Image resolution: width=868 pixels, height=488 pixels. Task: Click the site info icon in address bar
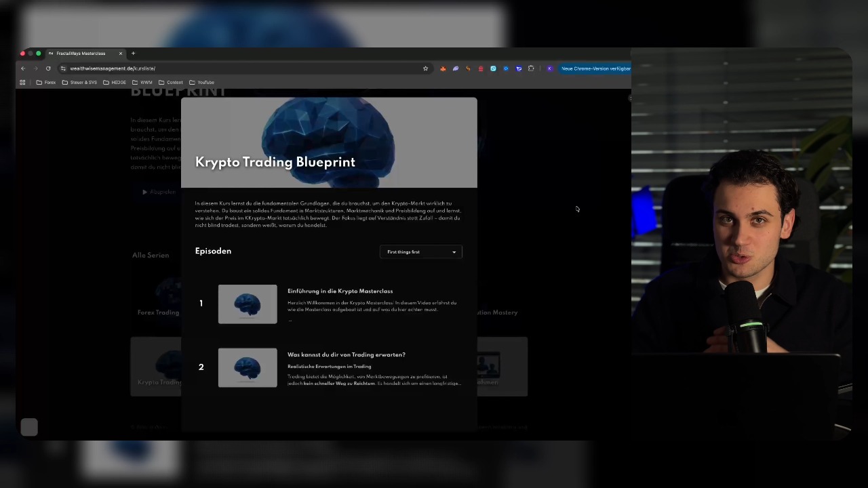[x=63, y=68]
